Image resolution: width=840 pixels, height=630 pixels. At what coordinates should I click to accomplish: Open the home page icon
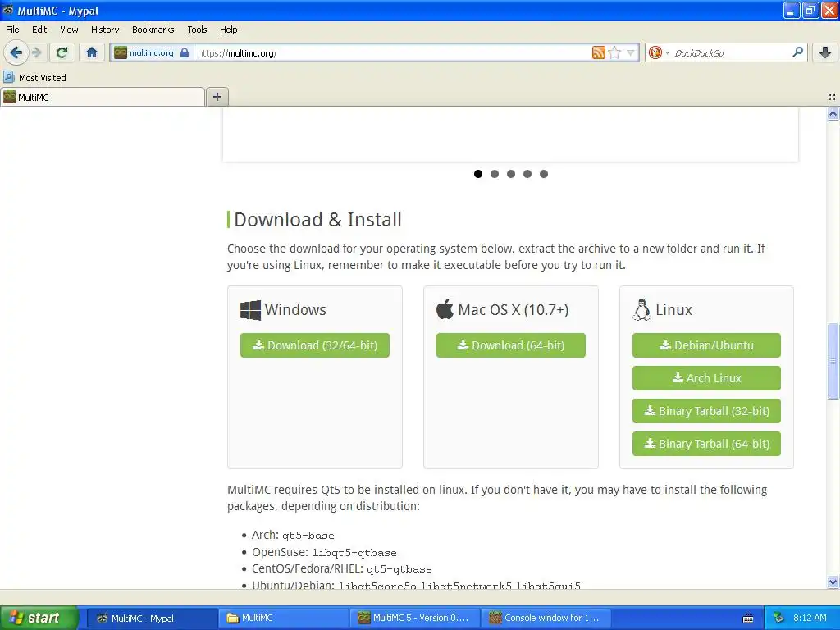pos(92,52)
